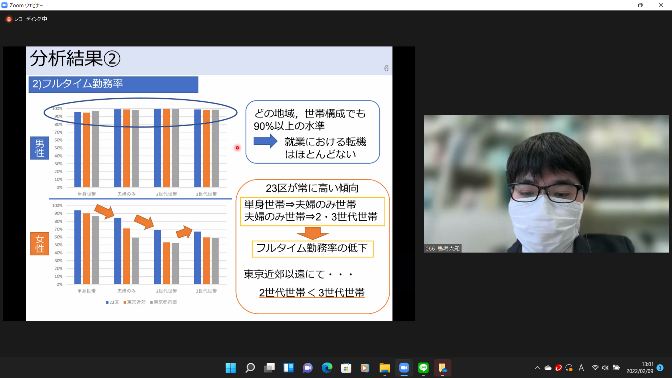Switch to the Zoom taskbar icon
The width and height of the screenshot is (672, 378).
point(404,368)
